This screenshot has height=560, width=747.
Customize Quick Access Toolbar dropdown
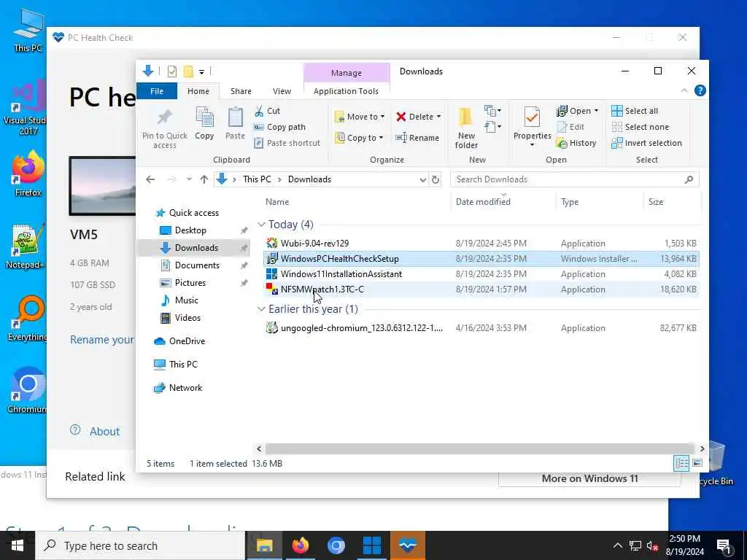pyautogui.click(x=201, y=72)
